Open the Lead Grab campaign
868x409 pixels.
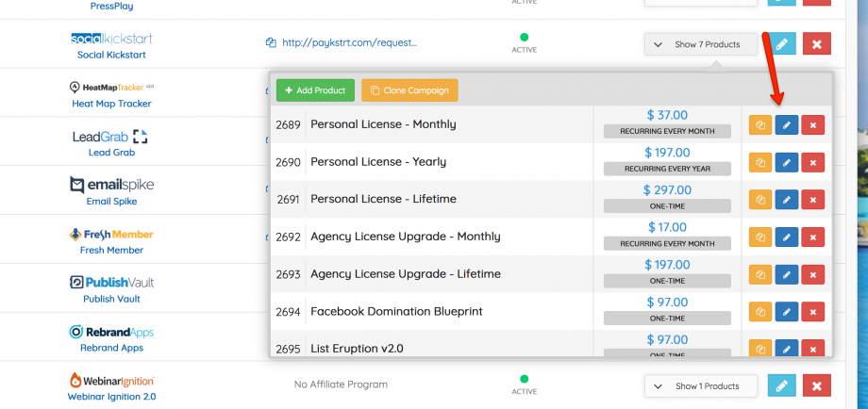pyautogui.click(x=112, y=153)
